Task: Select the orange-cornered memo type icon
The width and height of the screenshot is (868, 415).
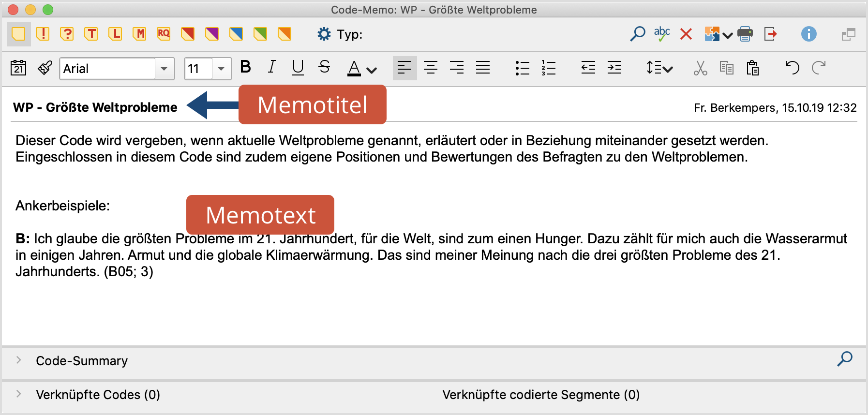Action: click(x=284, y=34)
